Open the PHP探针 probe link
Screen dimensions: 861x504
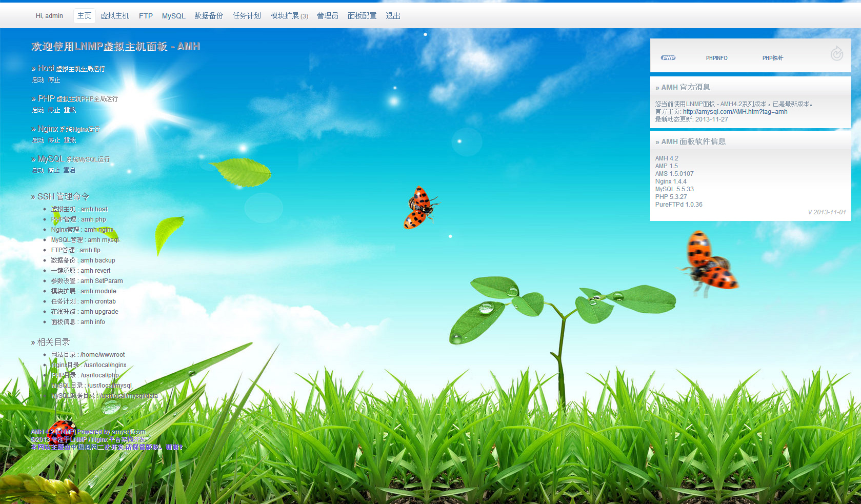click(772, 58)
